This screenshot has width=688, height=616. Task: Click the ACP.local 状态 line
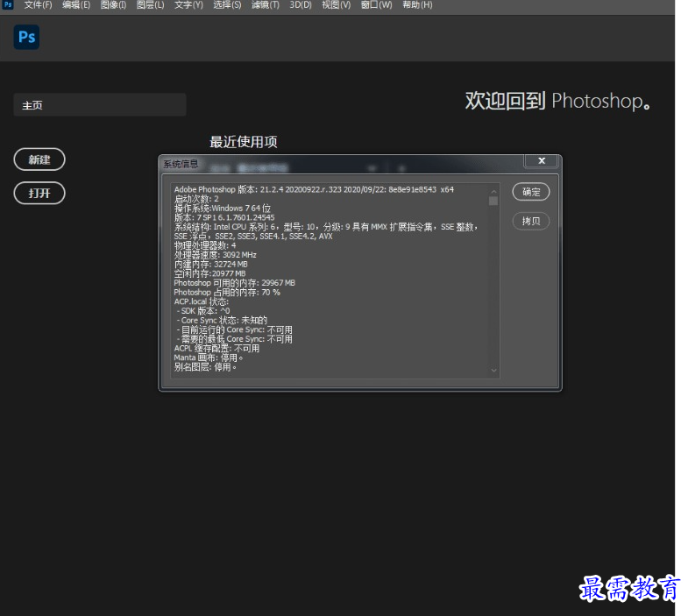pos(201,301)
